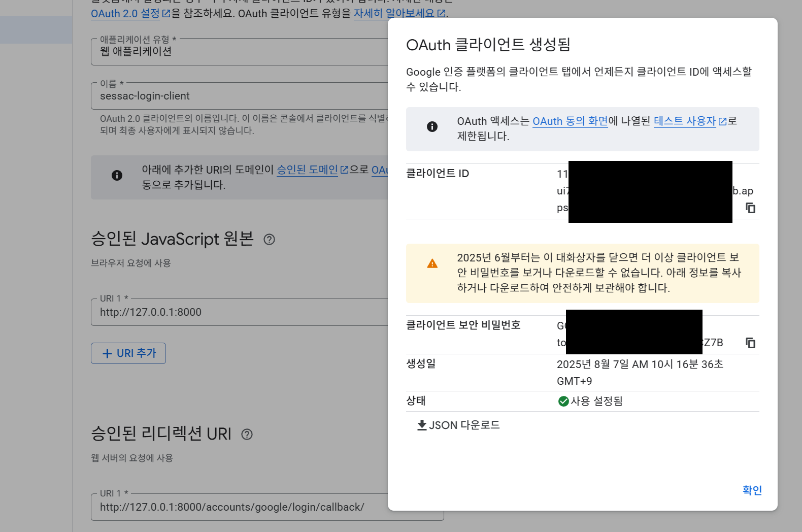Image resolution: width=802 pixels, height=532 pixels.
Task: Copy the client secret password
Action: point(750,343)
